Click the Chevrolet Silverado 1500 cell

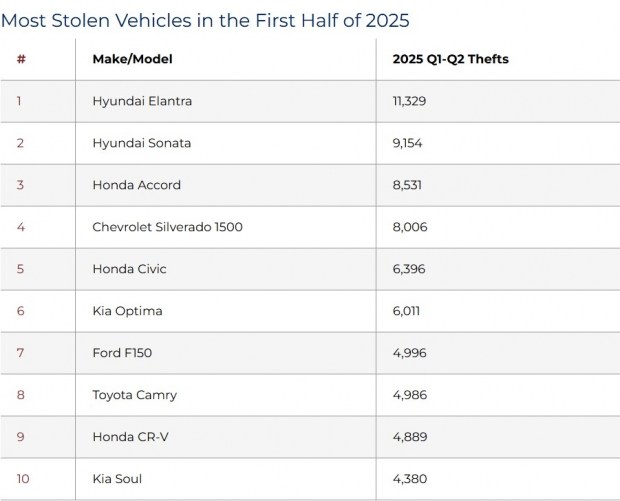coord(167,227)
